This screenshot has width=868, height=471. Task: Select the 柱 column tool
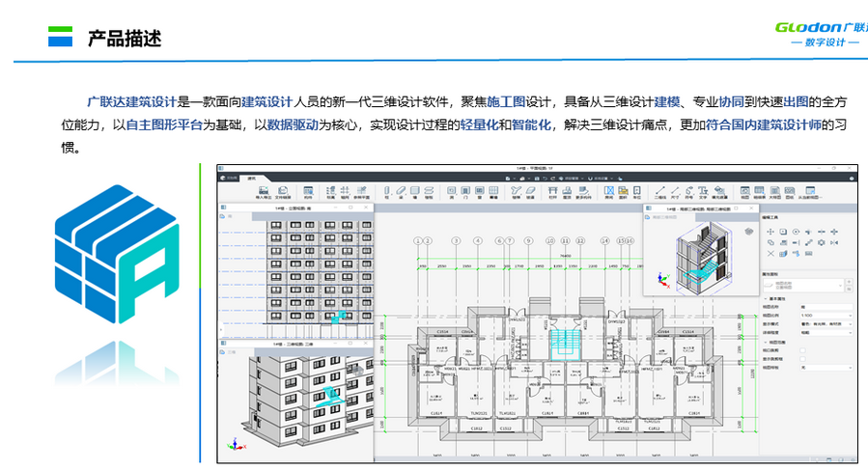pos(386,193)
